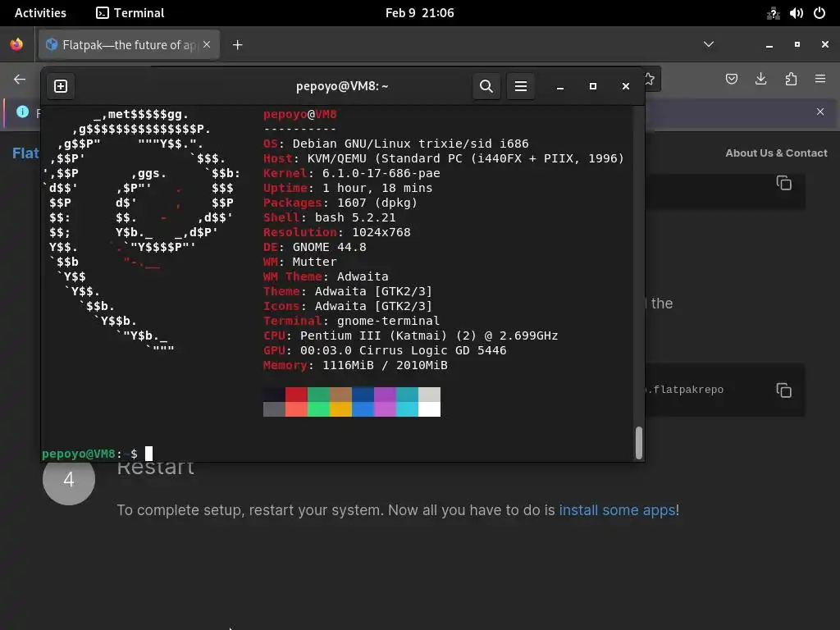Screen dimensions: 840x630
Task: Open About Us & Contact link
Action: point(776,153)
